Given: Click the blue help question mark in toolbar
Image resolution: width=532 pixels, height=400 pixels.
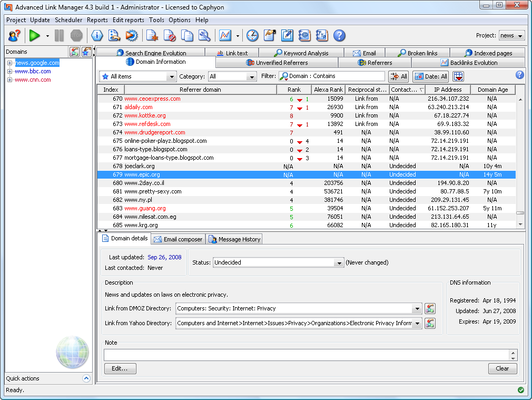Looking at the screenshot, I should (339, 35).
